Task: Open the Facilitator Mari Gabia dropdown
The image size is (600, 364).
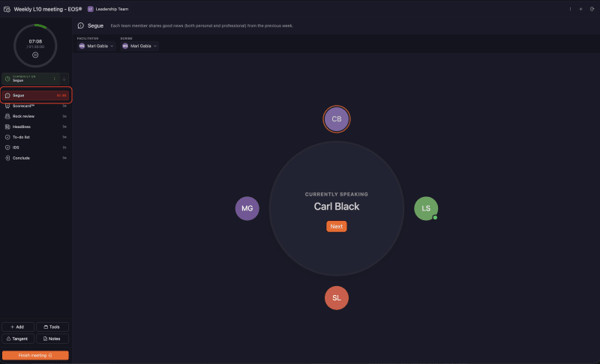Action: pyautogui.click(x=96, y=46)
